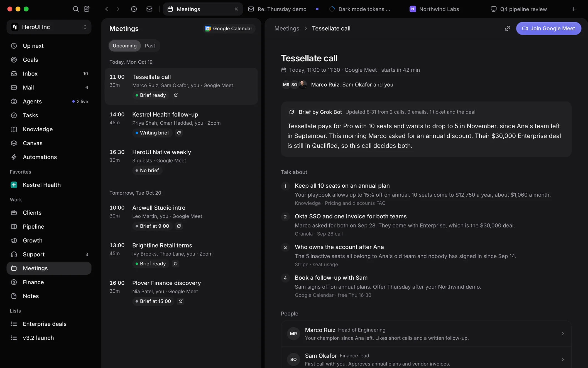The height and width of the screenshot is (368, 588).
Task: Select the Plover Finance discovery meeting
Action: pyautogui.click(x=181, y=292)
